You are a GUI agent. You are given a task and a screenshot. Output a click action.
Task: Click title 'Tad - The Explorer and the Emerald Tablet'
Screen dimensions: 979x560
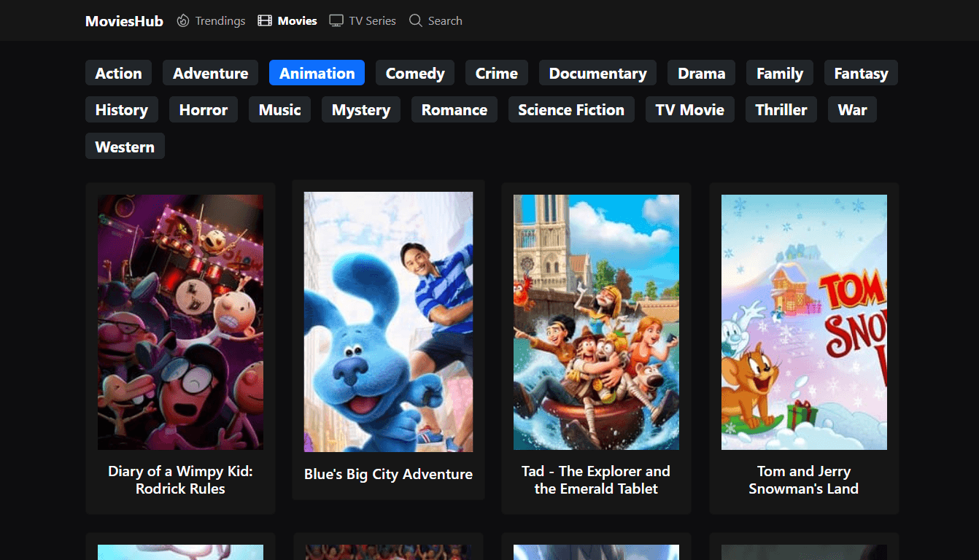pyautogui.click(x=596, y=480)
